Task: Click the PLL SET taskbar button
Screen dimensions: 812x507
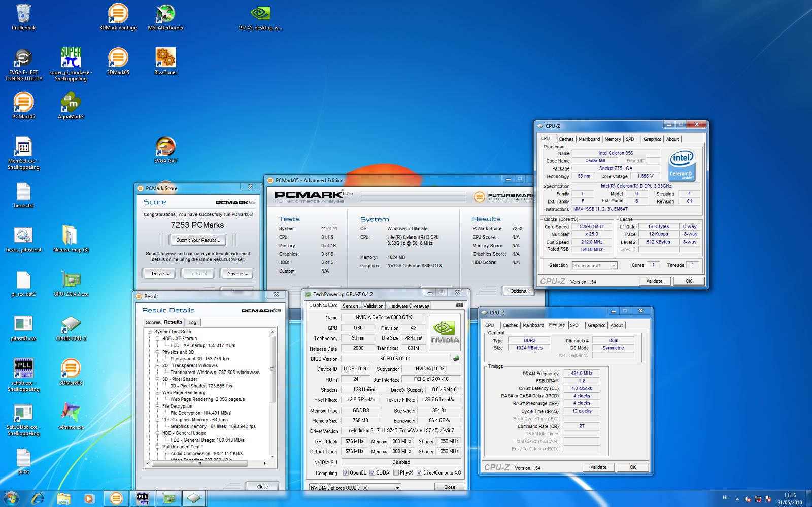Action: (143, 499)
